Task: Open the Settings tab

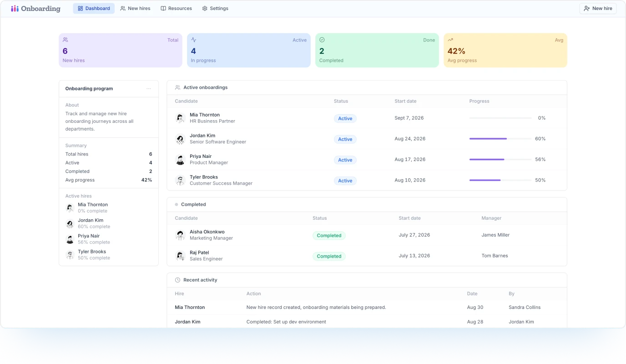Action: (x=215, y=8)
